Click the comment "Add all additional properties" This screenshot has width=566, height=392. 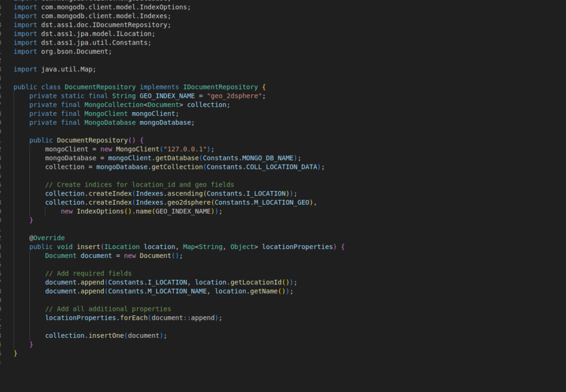108,309
